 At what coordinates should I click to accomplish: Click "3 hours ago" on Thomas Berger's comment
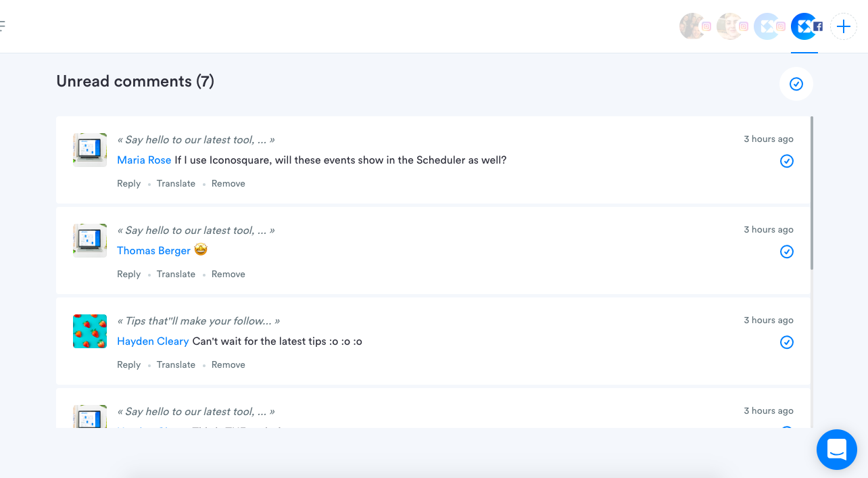769,229
